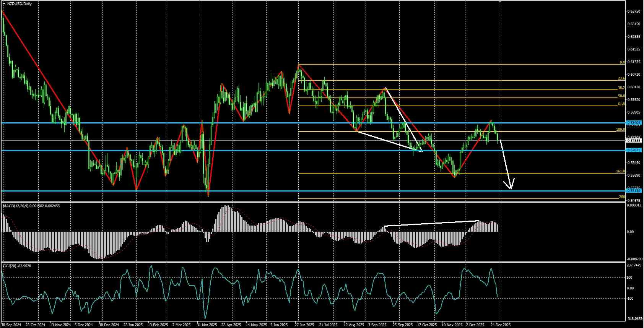The height and width of the screenshot is (328, 644).
Task: Open the chart menu triangle beside NZDUSD,Daily
Action: click(x=4, y=3)
